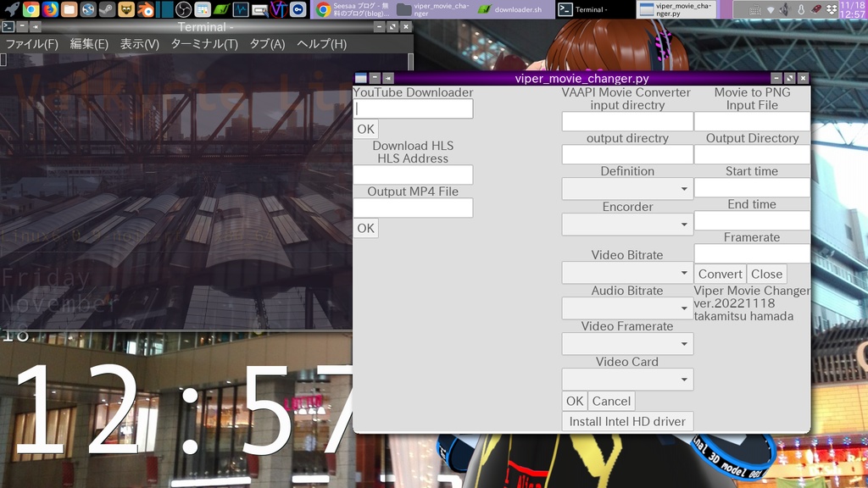The width and height of the screenshot is (868, 488).
Task: Open OBS Studio from the taskbar
Action: click(x=182, y=11)
